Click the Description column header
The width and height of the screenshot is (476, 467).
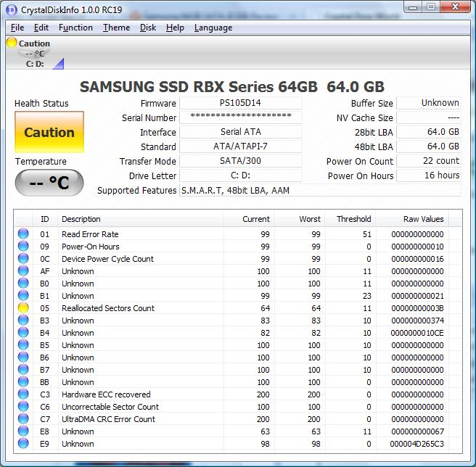[141, 219]
